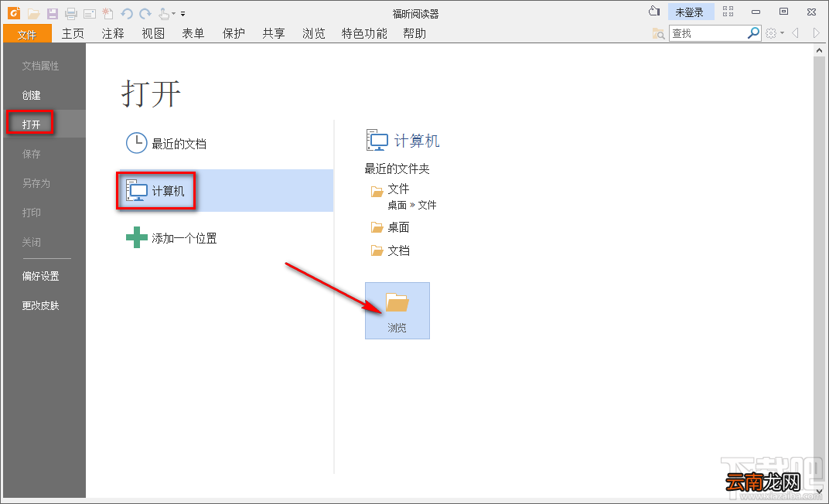This screenshot has width=829, height=504.
Task: Select 打开 in the file sidebar
Action: [x=44, y=124]
